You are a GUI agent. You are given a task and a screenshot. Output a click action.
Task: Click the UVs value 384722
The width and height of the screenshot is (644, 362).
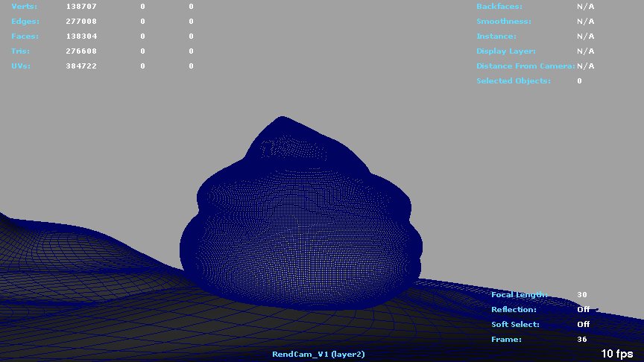pyautogui.click(x=82, y=66)
